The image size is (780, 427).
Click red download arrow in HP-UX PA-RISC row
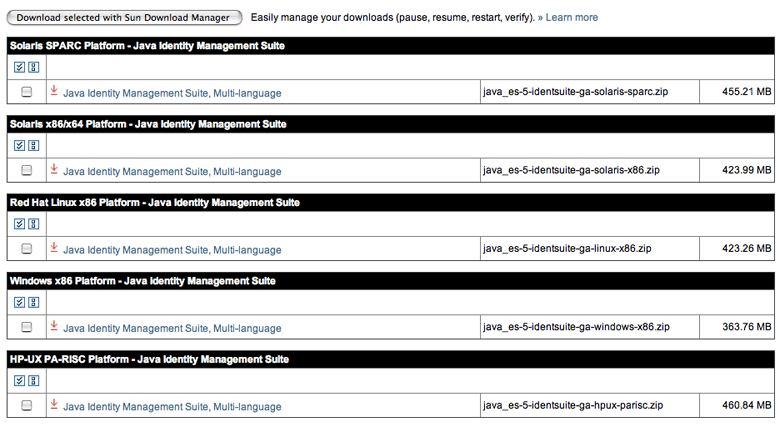[x=54, y=404]
